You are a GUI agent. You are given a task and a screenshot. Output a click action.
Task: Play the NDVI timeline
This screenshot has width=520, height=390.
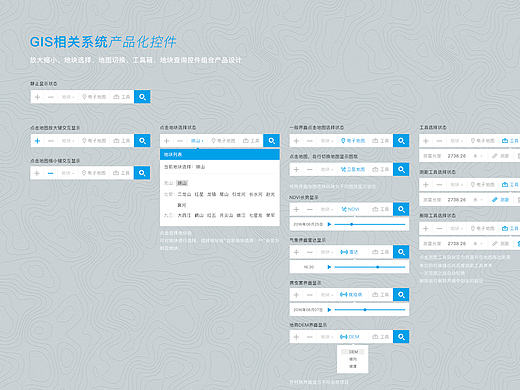pyautogui.click(x=329, y=224)
